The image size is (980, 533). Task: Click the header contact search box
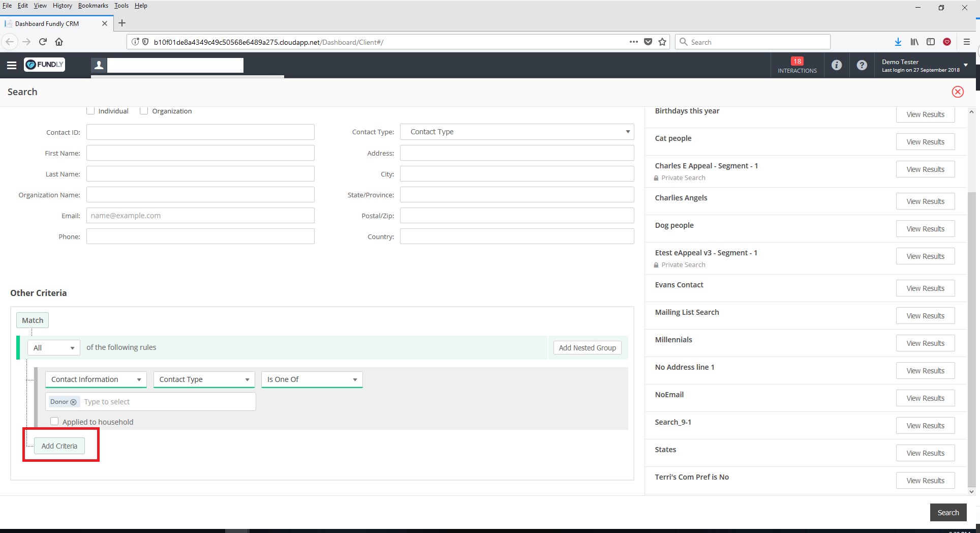175,65
